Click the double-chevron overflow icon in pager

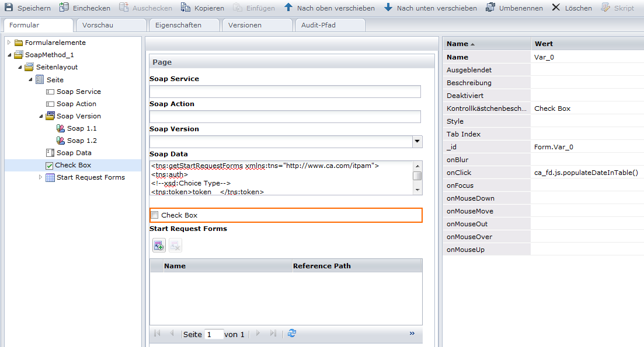412,334
